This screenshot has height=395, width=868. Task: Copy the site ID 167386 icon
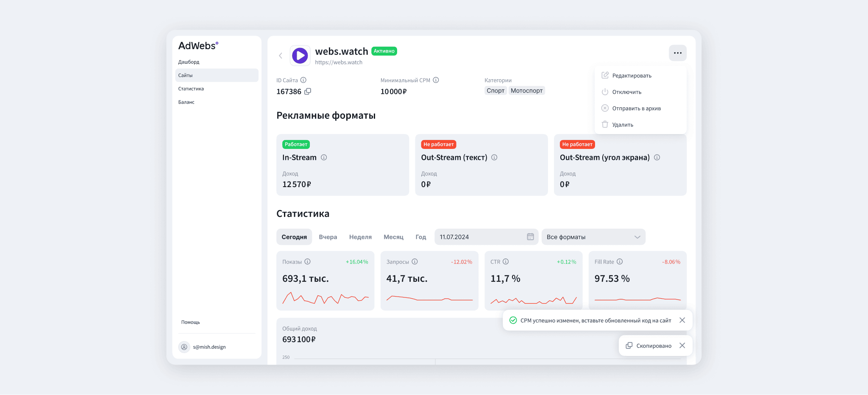point(308,91)
